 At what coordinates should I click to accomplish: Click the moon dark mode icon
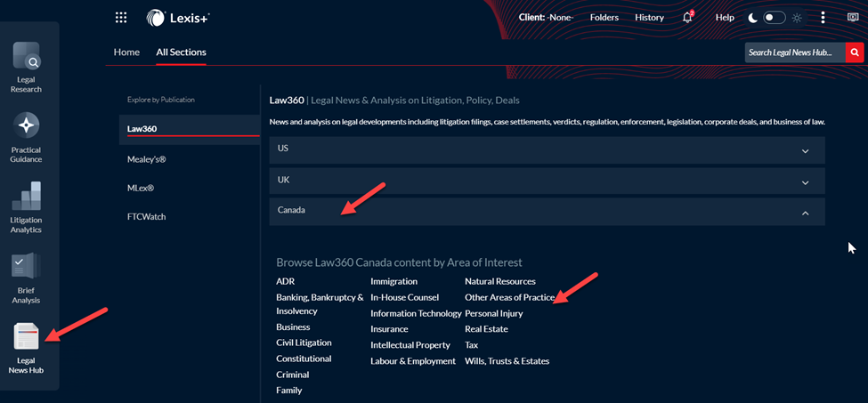coord(753,18)
